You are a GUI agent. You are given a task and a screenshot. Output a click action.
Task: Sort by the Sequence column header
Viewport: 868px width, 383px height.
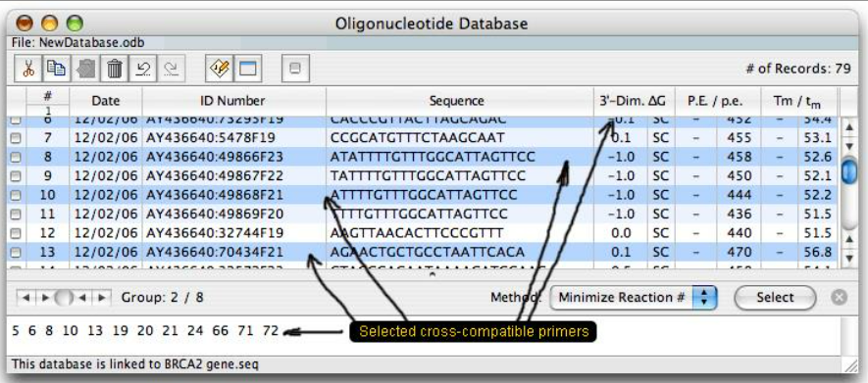(x=457, y=101)
